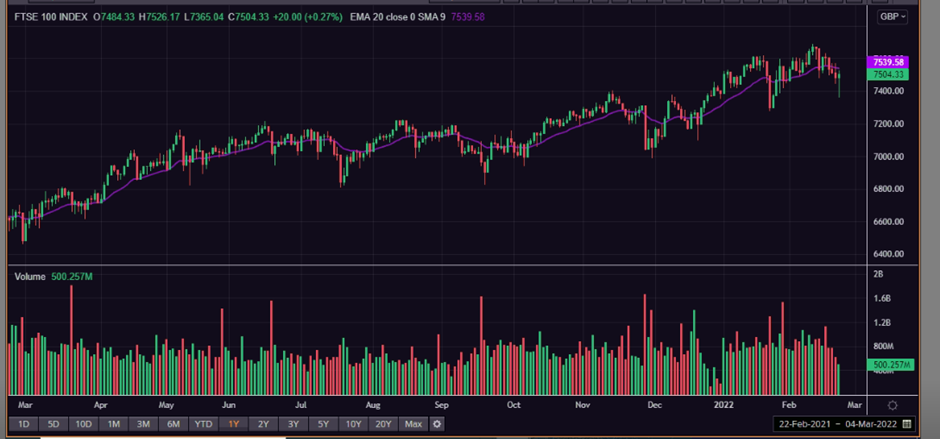Click the +20.00 (+0.27%) change value

point(308,17)
